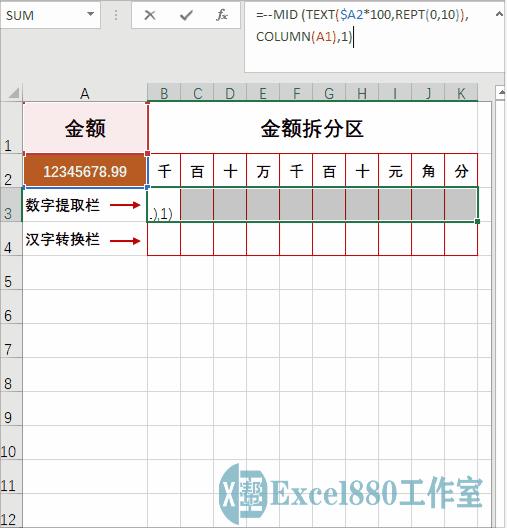The width and height of the screenshot is (507, 528).
Task: Click the 汉字转换栏 label cell
Action: (85, 239)
